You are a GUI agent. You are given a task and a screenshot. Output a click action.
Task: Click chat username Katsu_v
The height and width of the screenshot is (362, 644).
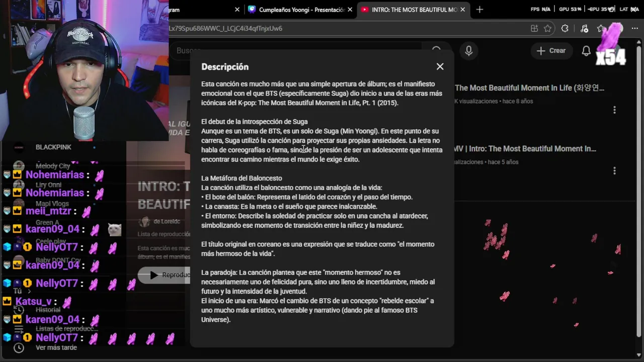[34, 302]
